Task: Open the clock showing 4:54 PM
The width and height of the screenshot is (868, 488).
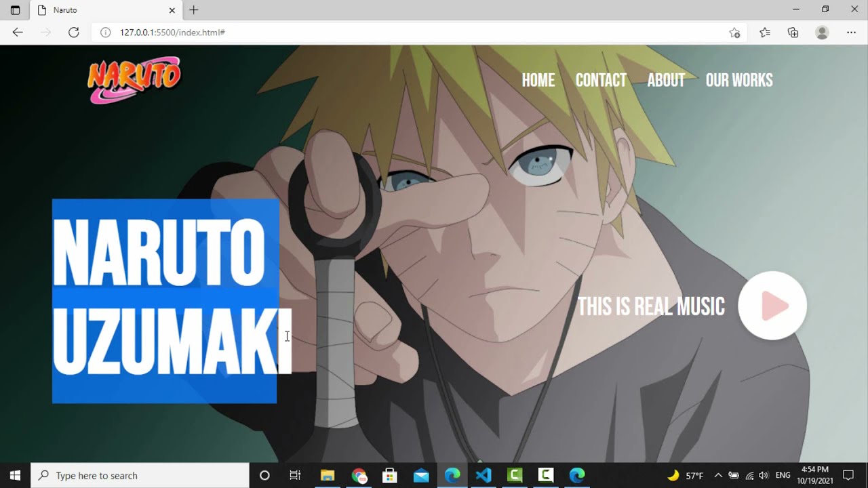Action: [x=814, y=475]
